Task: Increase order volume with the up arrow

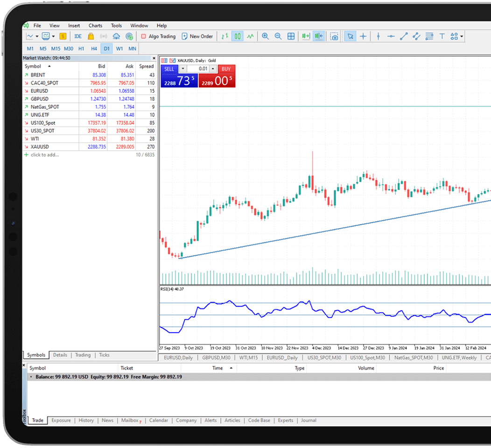Action: coord(213,69)
